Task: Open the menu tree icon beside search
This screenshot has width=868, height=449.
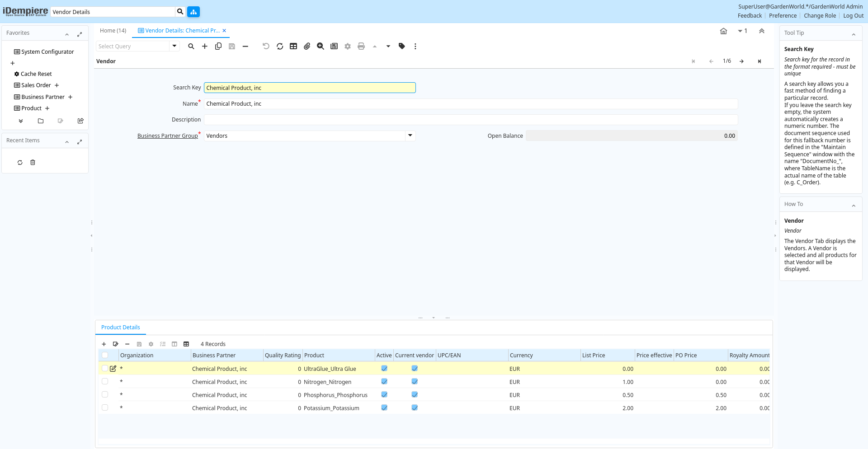Action: [193, 12]
